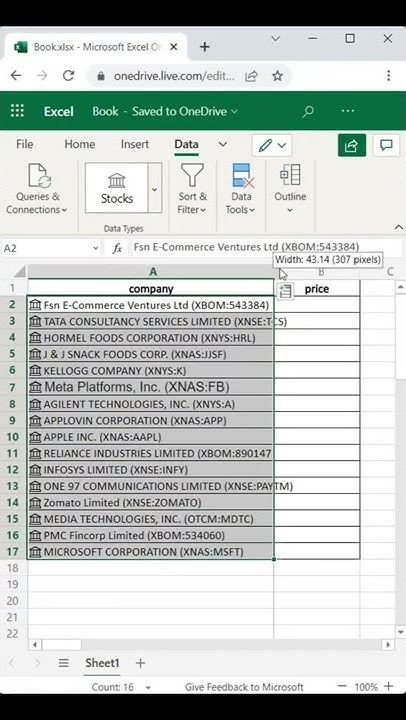Select the price header cell
The width and height of the screenshot is (406, 720).
[x=317, y=289]
